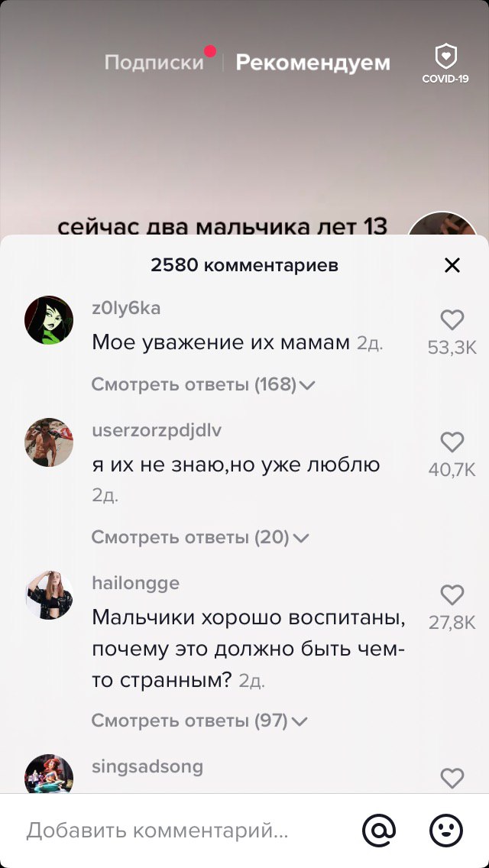Show the 97 replies under hailongge's comment
This screenshot has height=868, width=489.
tap(199, 721)
